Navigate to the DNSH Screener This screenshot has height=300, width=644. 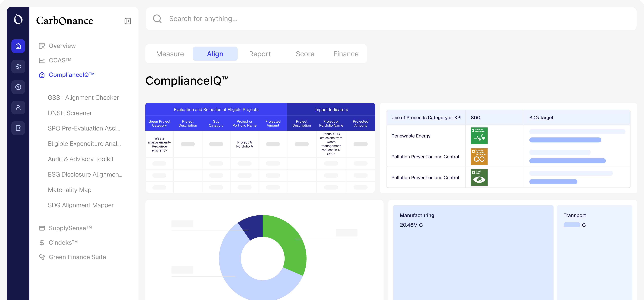click(x=70, y=113)
